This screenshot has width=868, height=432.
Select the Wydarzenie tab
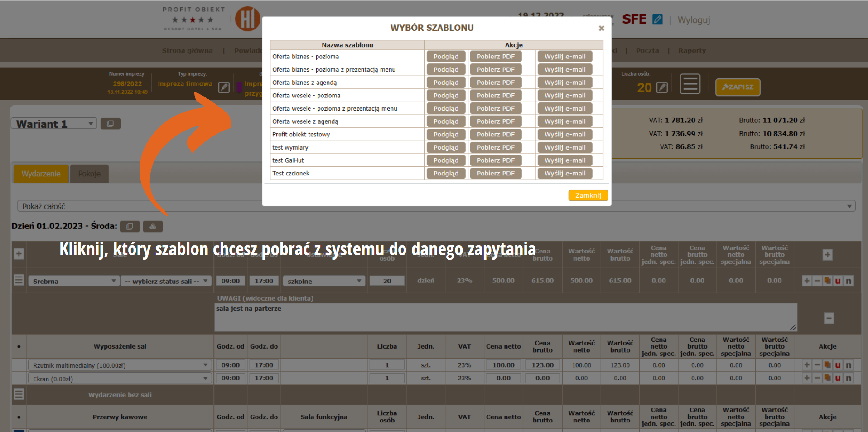(41, 174)
